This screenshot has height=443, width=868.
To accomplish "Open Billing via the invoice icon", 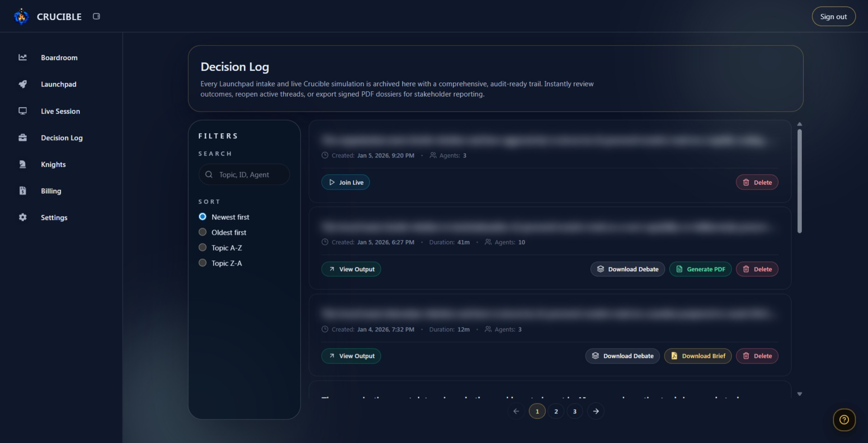I will (x=23, y=191).
